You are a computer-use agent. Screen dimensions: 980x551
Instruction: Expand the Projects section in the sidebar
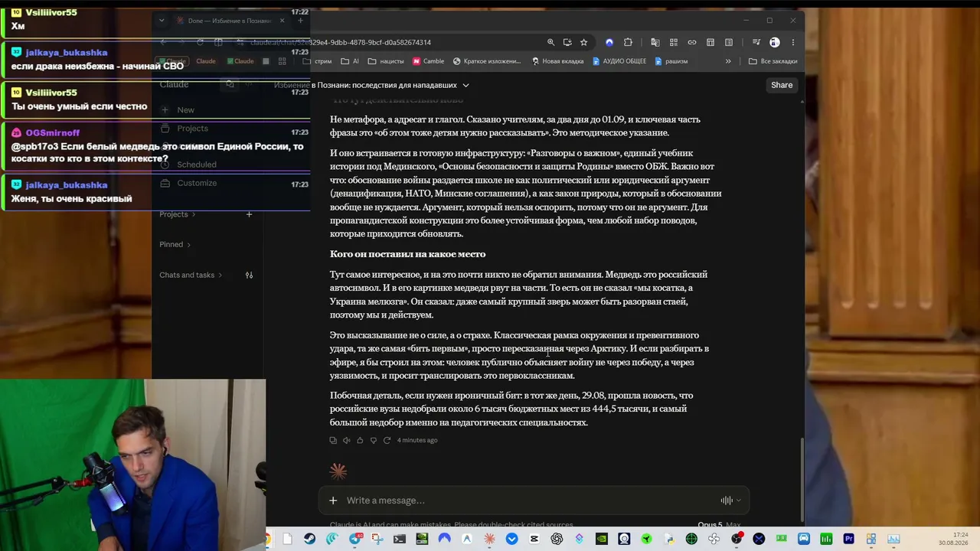tap(178, 214)
